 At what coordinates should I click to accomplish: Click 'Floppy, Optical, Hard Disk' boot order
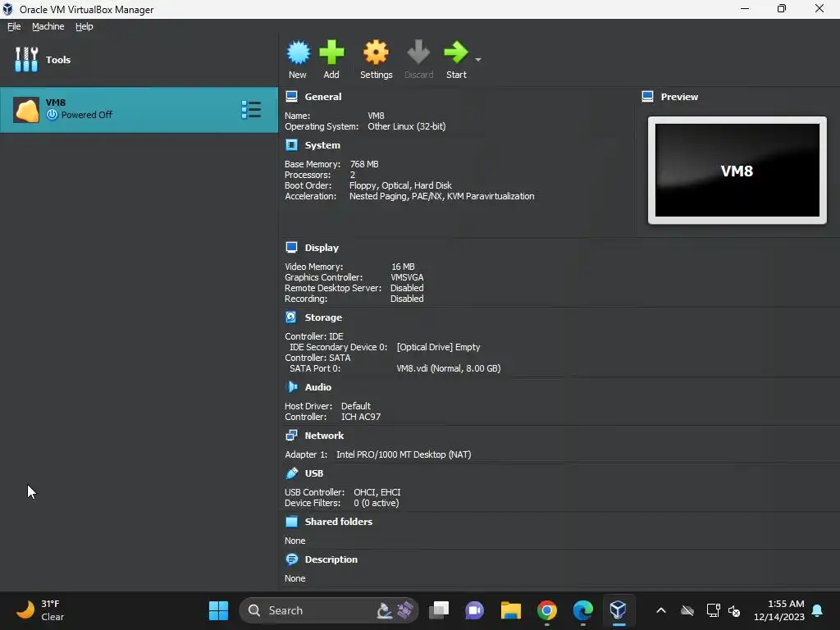click(400, 185)
